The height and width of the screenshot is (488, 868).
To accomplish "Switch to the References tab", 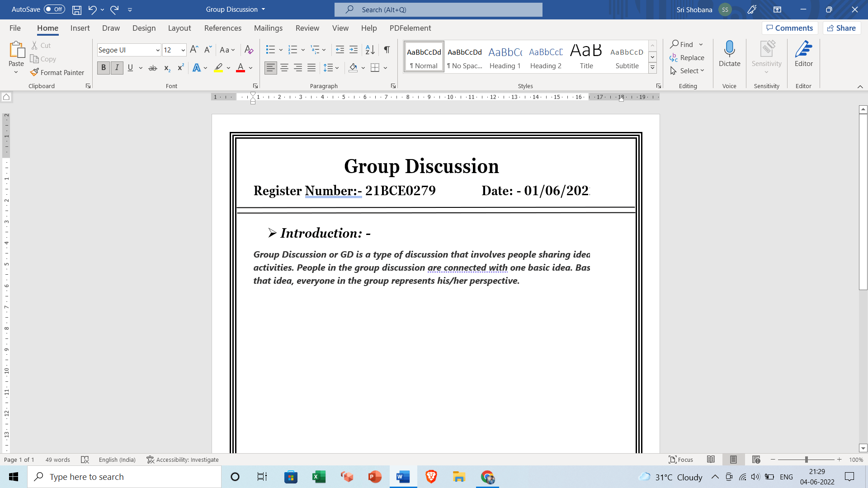I will [x=223, y=28].
